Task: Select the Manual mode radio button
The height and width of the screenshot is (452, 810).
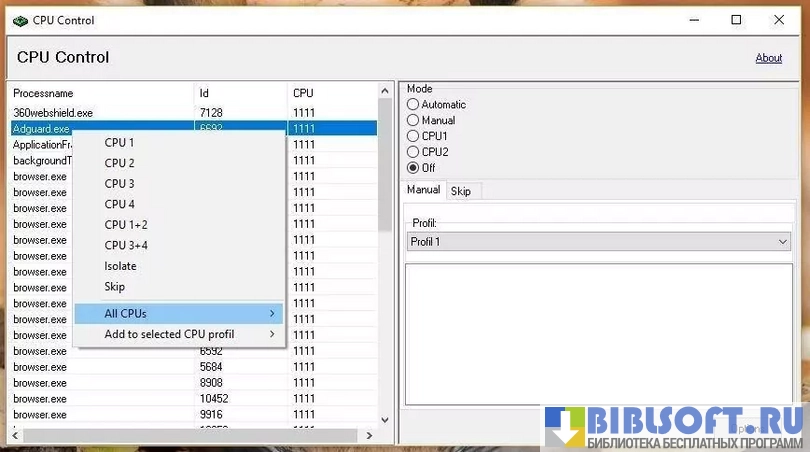Action: pos(413,121)
